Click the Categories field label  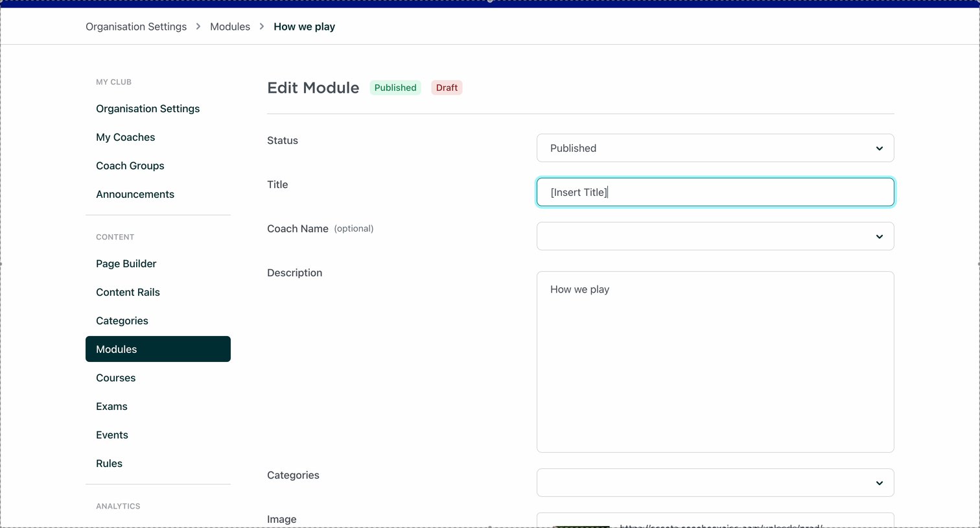pos(293,475)
